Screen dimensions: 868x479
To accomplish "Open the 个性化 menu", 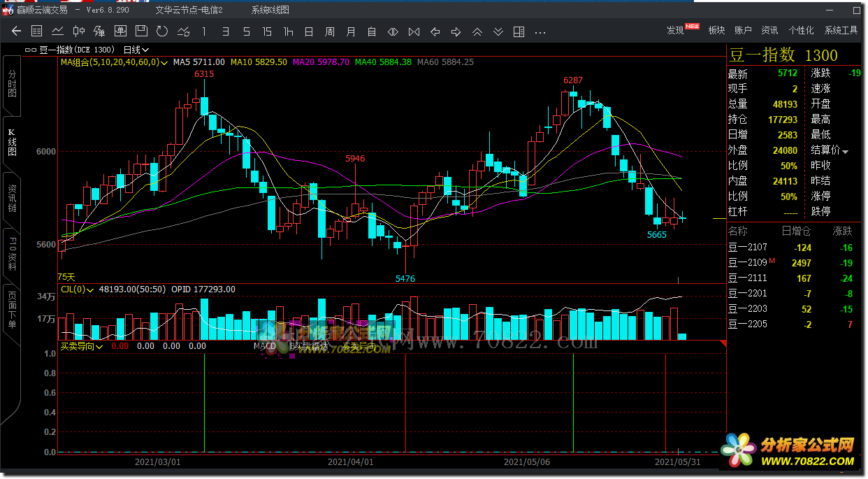I will click(801, 30).
